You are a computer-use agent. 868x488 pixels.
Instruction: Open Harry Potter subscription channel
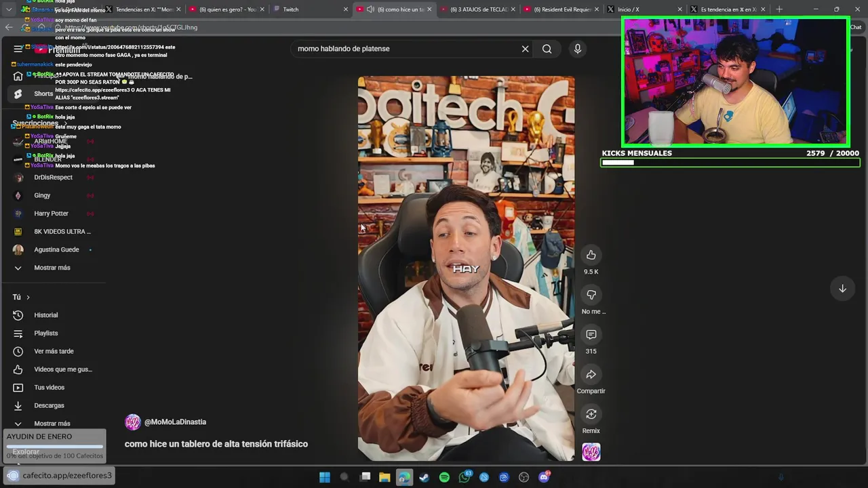pos(51,213)
